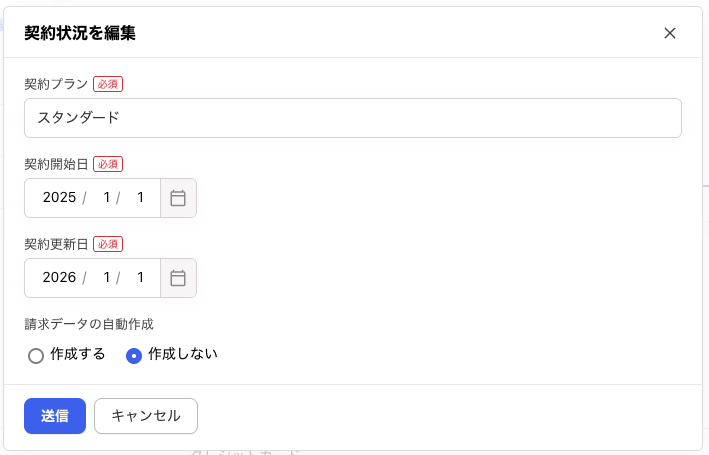
Task: Select the 作成する radio button
Action: pyautogui.click(x=36, y=355)
